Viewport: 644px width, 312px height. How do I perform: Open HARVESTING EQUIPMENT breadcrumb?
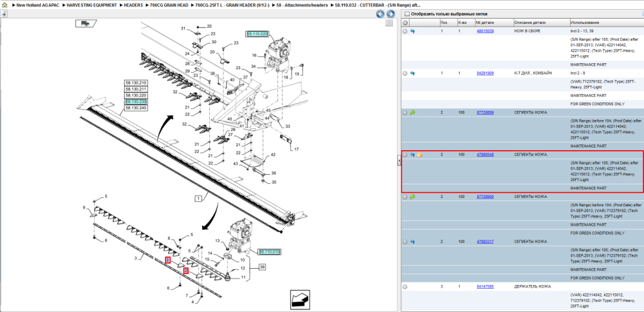(91, 5)
